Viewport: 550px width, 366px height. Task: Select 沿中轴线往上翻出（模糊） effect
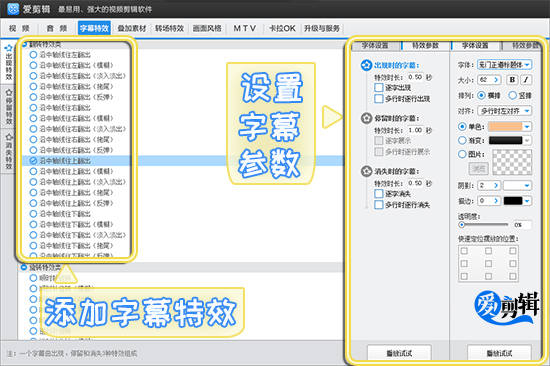click(x=72, y=171)
